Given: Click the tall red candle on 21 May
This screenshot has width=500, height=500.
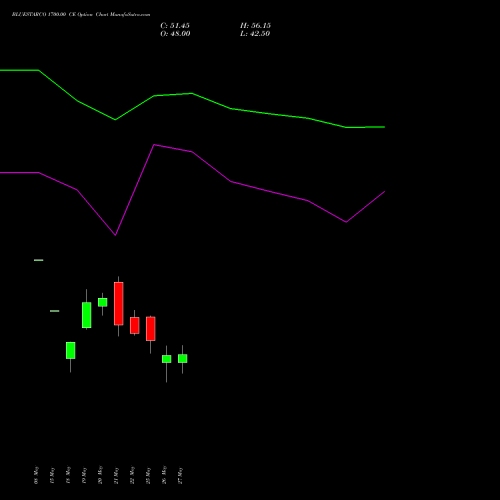Looking at the screenshot, I should (119, 303).
